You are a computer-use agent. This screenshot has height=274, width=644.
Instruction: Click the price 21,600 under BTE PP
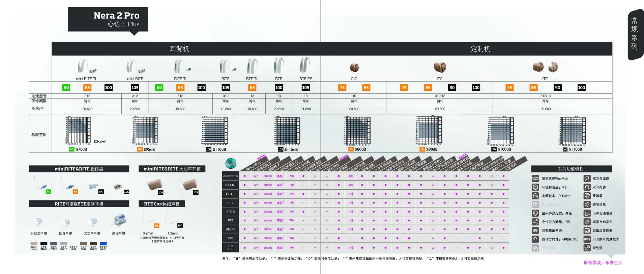(x=305, y=109)
